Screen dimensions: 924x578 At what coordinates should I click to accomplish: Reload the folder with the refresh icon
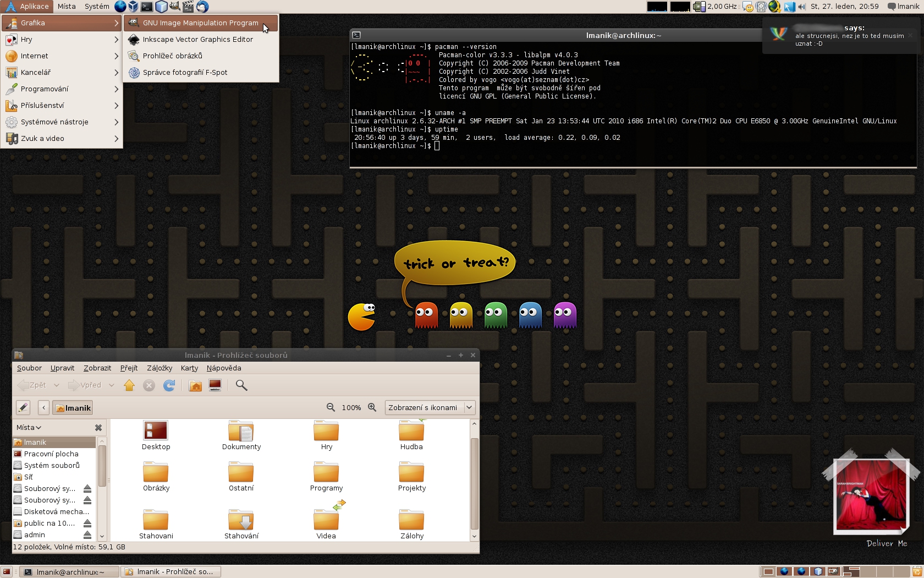pyautogui.click(x=169, y=385)
